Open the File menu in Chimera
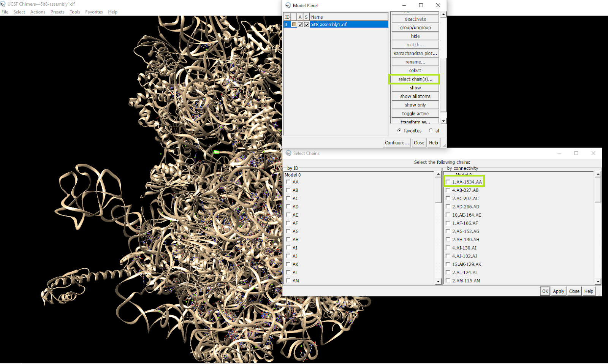 [5, 12]
